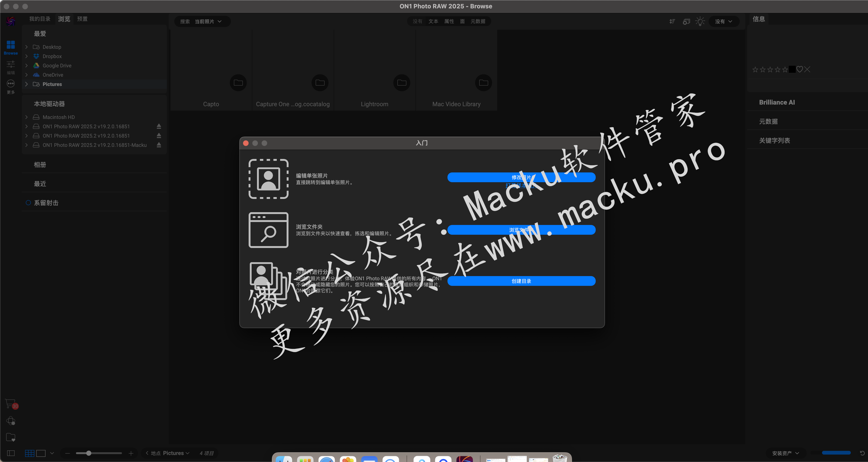Switch to grid thumbnail view
Screen dimensions: 868x462
pos(30,453)
